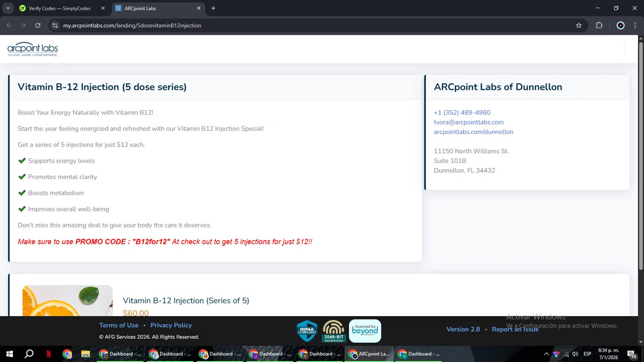Launch Netflix from the taskbar
644x362 pixels.
(49, 354)
